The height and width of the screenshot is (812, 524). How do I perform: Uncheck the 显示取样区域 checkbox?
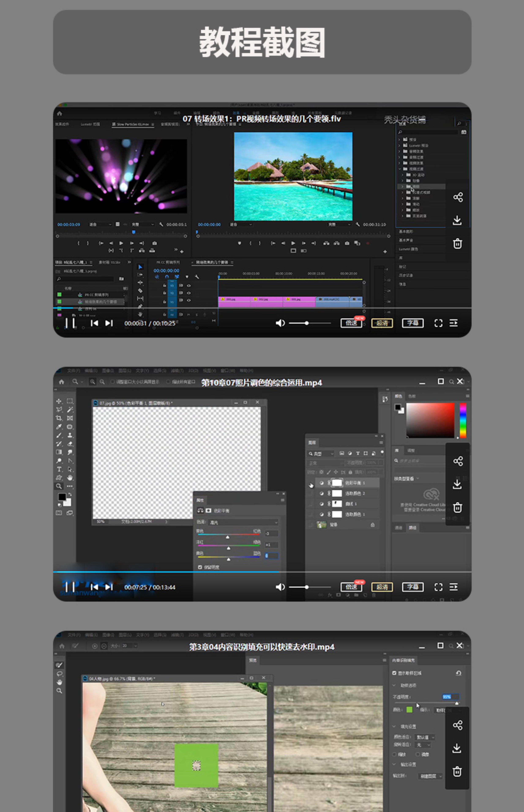[x=394, y=673]
